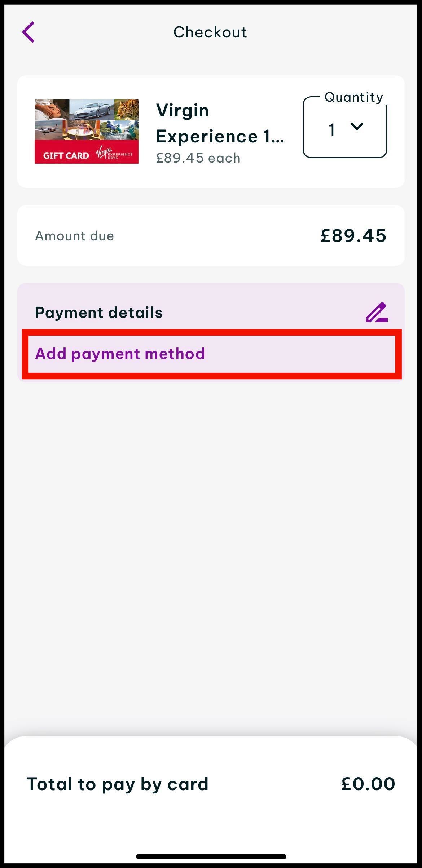The image size is (422, 868).
Task: Click the Amount due label
Action: [x=74, y=236]
